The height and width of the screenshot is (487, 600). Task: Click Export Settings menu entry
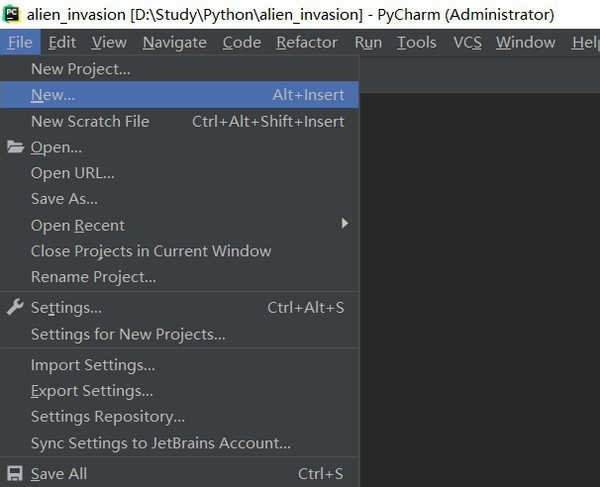(92, 391)
